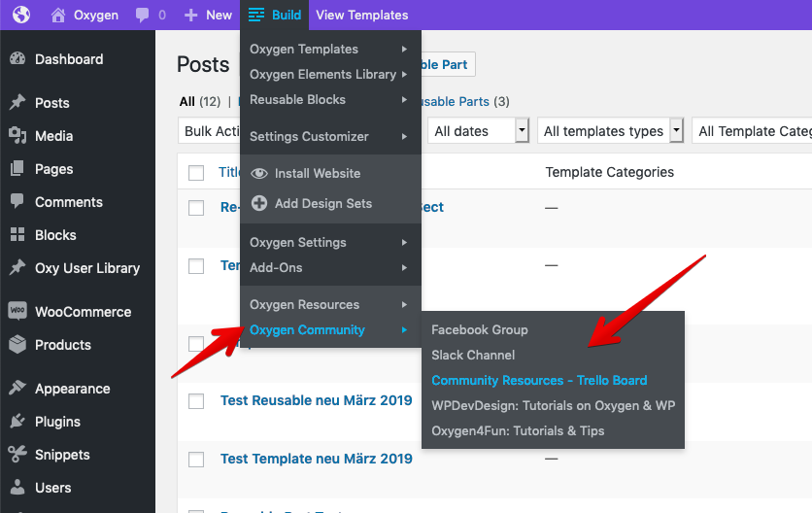Screen dimensions: 812x513
Task: Expand Oxygen Resources submenu arrow
Action: point(404,305)
